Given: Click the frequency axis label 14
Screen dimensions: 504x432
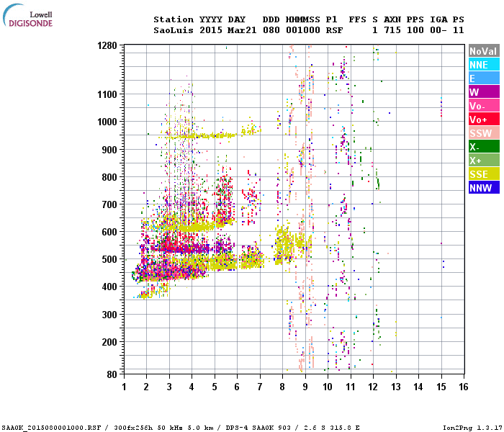Looking at the screenshot, I should point(418,387).
